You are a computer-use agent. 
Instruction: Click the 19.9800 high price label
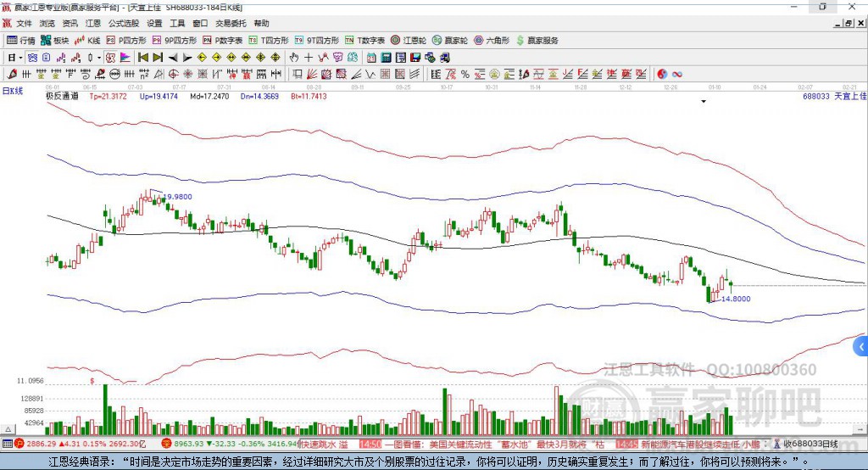(178, 197)
